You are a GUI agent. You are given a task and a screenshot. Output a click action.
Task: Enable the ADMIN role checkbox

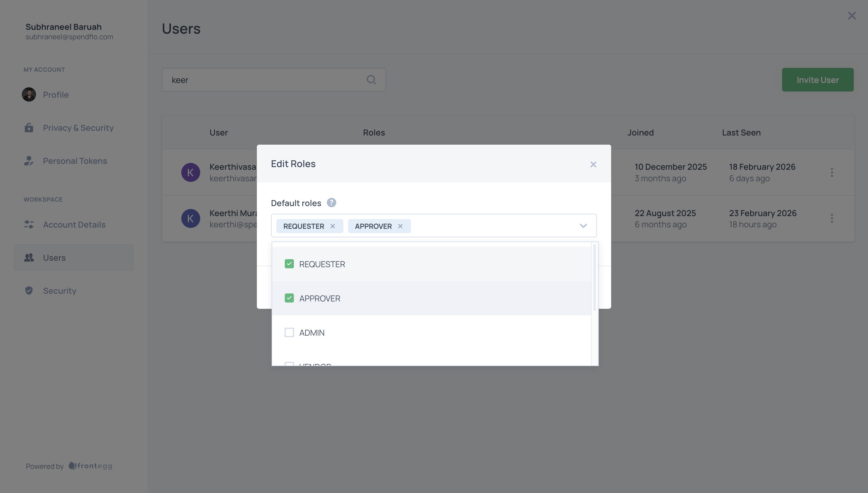tap(289, 332)
